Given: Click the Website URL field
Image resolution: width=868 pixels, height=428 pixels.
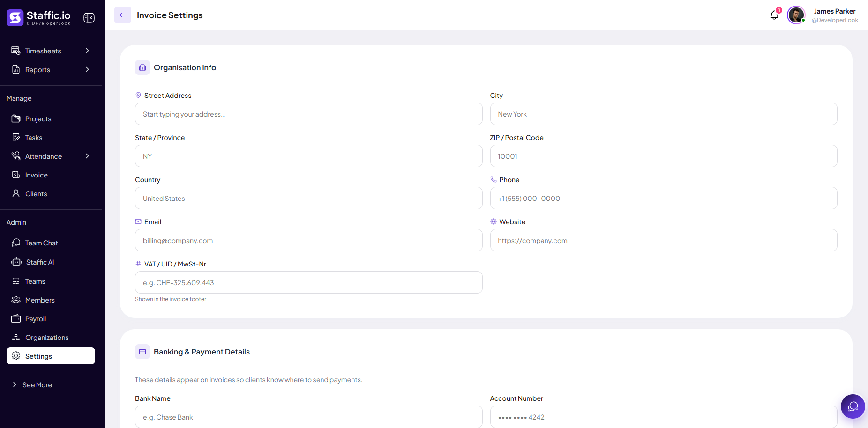Looking at the screenshot, I should point(664,240).
